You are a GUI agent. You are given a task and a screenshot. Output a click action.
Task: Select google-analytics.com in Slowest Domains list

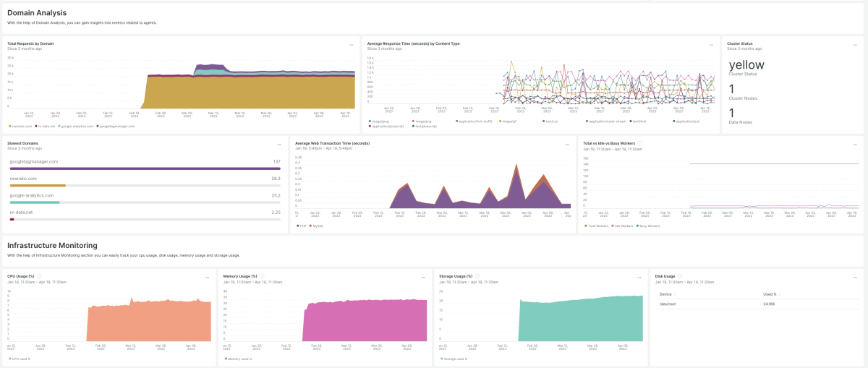(x=32, y=195)
